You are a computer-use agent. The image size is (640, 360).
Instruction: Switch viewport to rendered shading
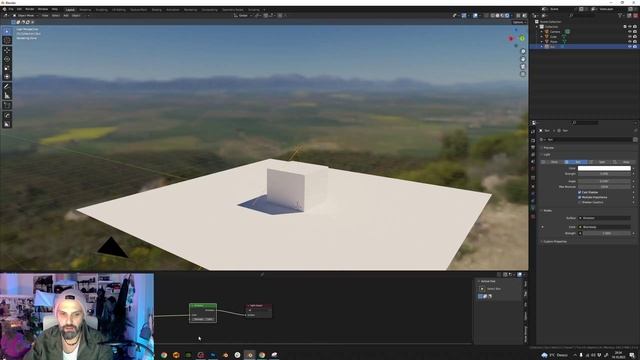[507, 16]
